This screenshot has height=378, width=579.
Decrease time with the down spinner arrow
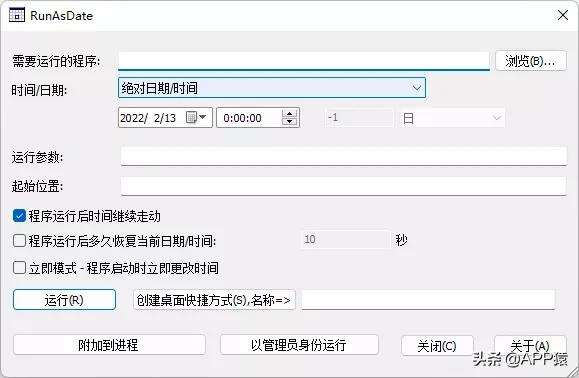290,122
